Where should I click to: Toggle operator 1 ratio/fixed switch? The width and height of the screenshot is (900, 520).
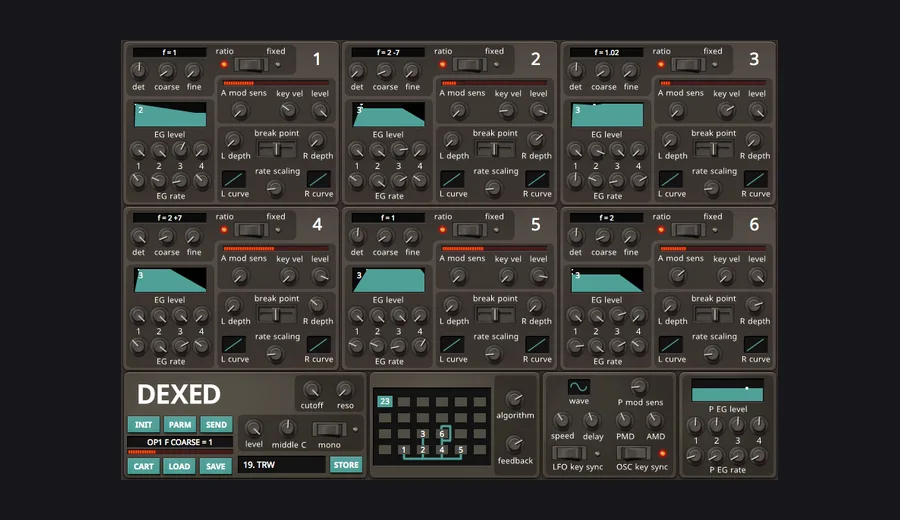point(251,64)
